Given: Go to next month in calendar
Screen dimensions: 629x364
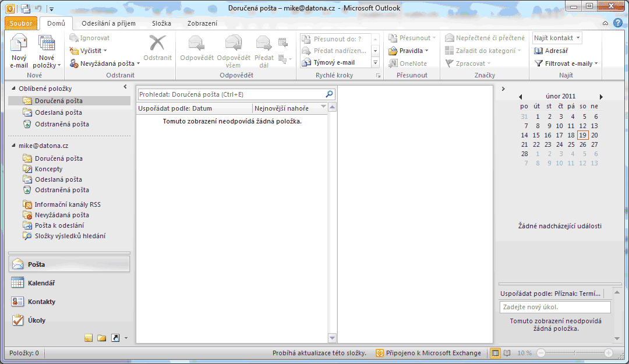Looking at the screenshot, I should point(601,97).
